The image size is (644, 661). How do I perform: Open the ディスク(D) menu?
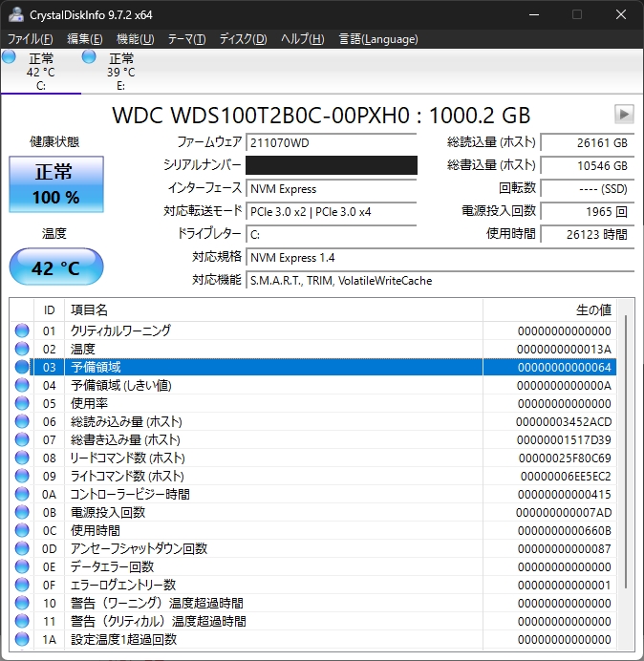[x=243, y=39]
